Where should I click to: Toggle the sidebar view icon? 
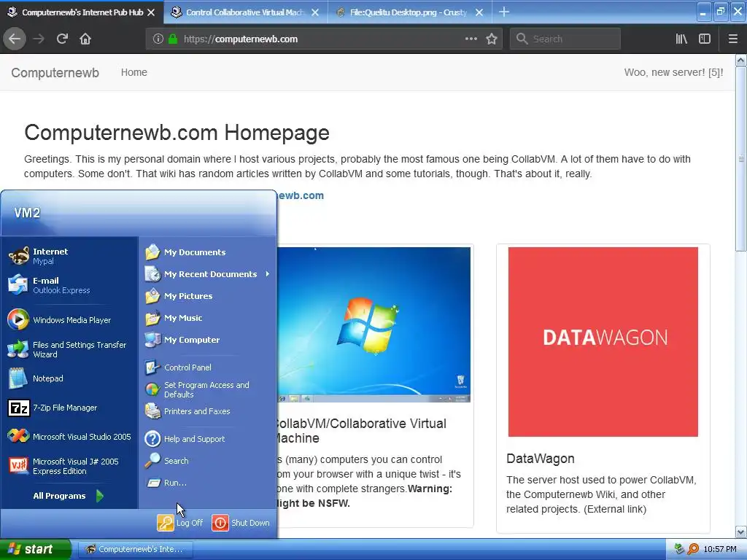(705, 39)
